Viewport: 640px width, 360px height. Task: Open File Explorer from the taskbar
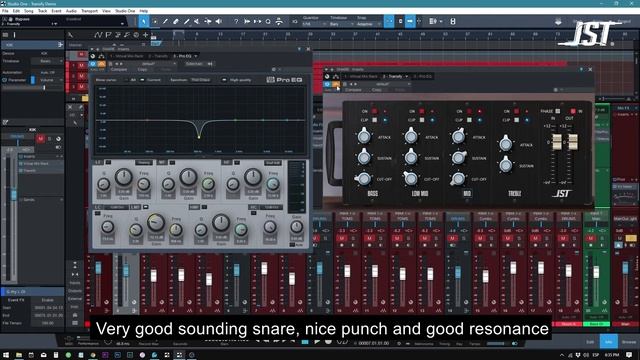(18, 355)
